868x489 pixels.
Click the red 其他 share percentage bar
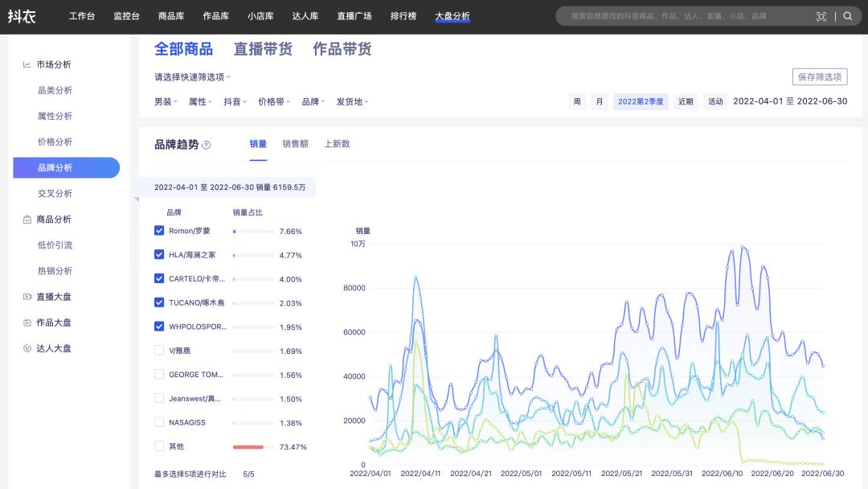pyautogui.click(x=248, y=446)
